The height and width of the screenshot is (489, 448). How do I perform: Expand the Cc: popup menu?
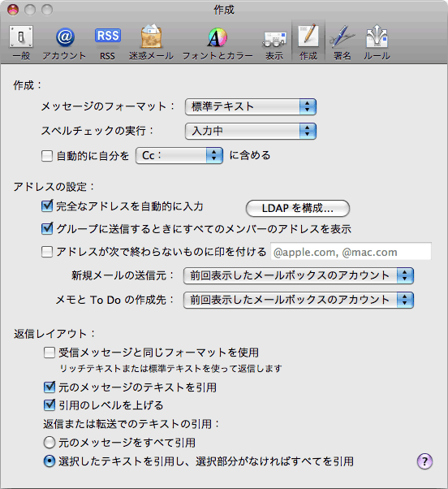(179, 156)
